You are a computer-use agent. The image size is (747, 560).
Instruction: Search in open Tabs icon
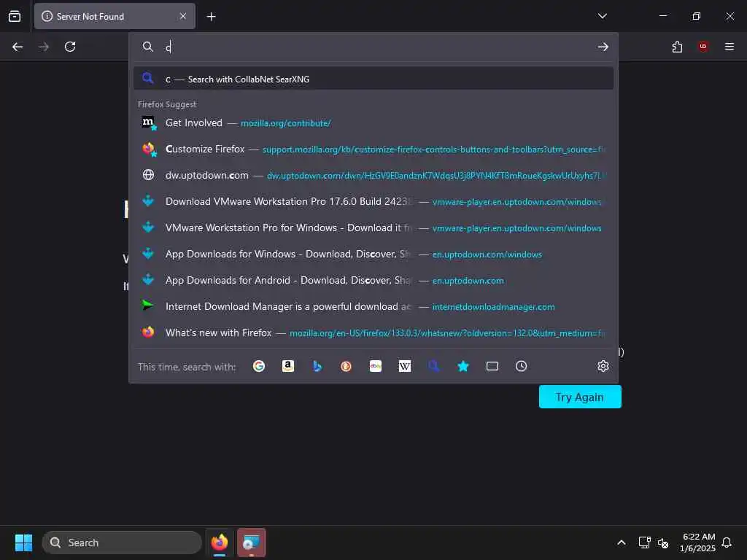tap(492, 366)
